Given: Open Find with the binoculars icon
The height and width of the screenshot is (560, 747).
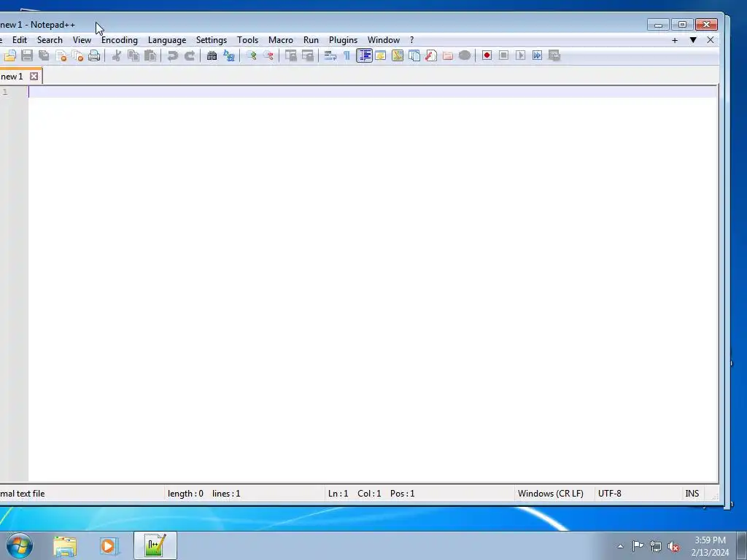Looking at the screenshot, I should point(212,55).
